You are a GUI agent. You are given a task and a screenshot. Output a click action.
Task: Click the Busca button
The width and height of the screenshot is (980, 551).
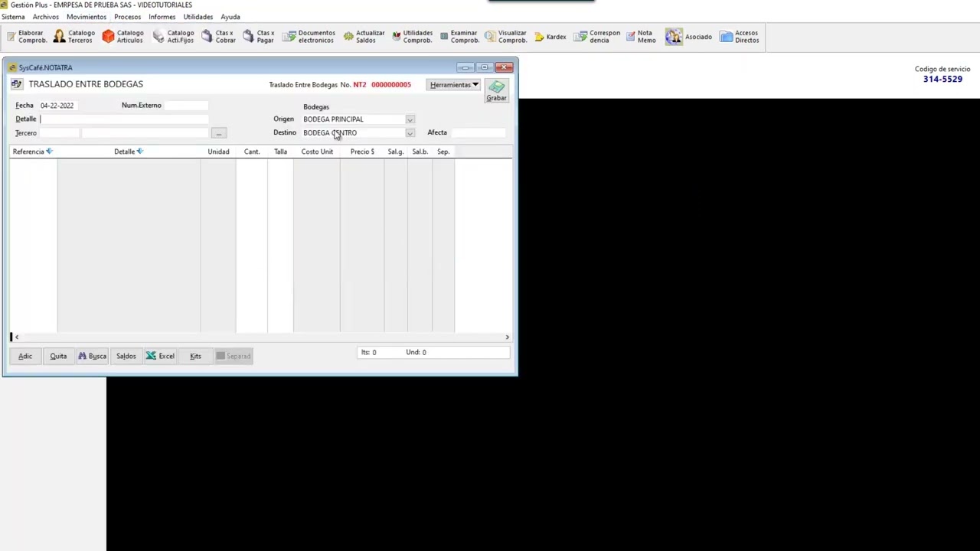93,356
